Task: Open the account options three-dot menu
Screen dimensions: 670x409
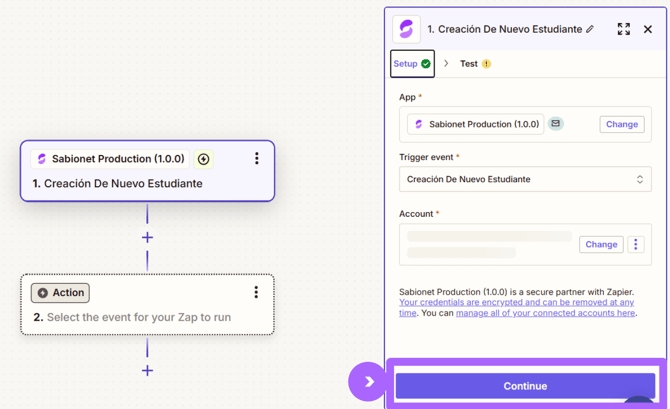Action: [x=635, y=244]
